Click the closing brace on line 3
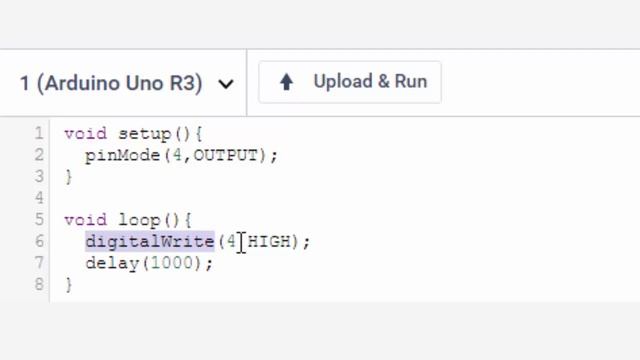Image resolution: width=640 pixels, height=360 pixels. coord(69,177)
